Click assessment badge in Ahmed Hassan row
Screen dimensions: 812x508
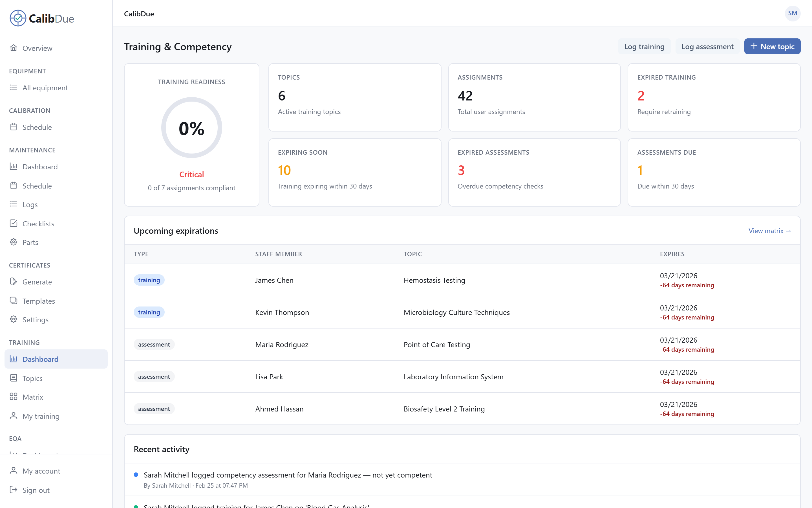[x=154, y=409]
